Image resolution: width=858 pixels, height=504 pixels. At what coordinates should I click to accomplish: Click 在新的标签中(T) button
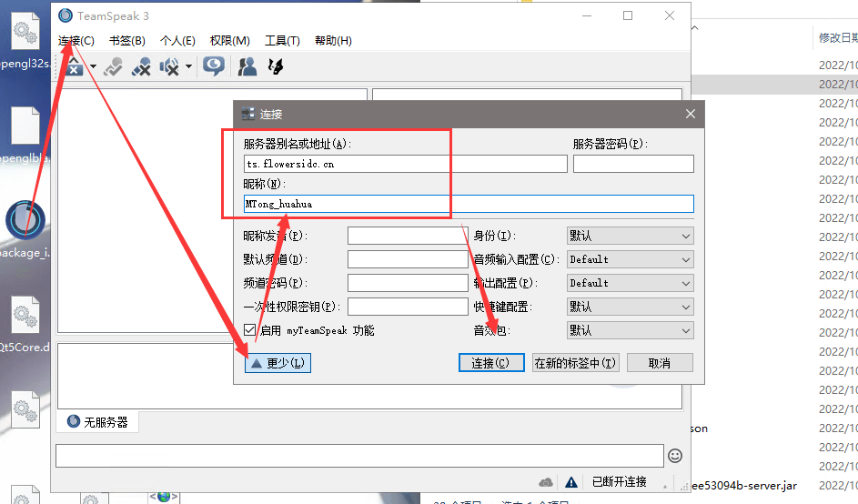click(576, 363)
